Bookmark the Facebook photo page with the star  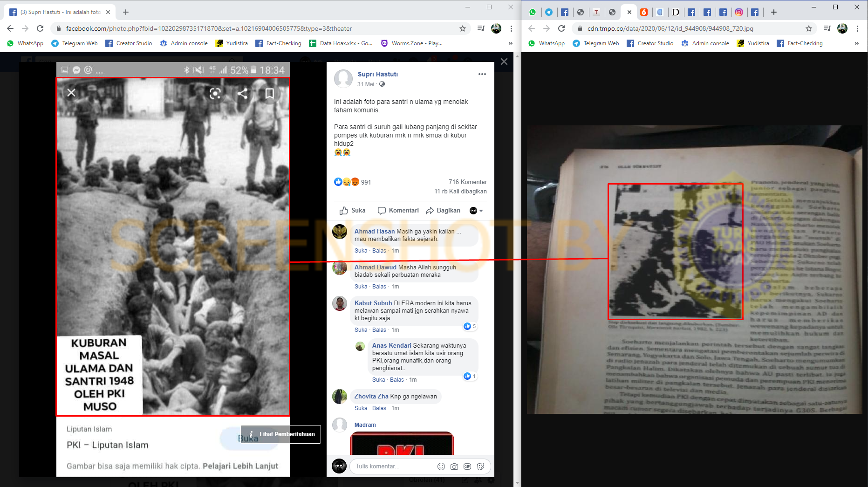click(x=463, y=28)
